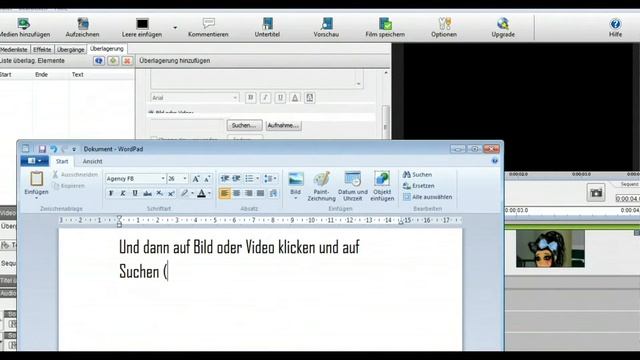Click decrease indent icon in WordPad
This screenshot has width=640, height=360.
click(224, 178)
